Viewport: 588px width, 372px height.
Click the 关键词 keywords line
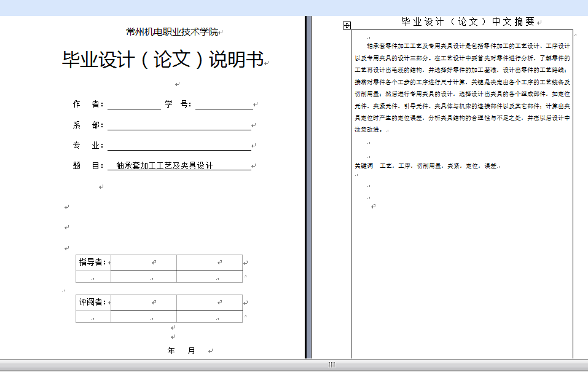(x=426, y=165)
